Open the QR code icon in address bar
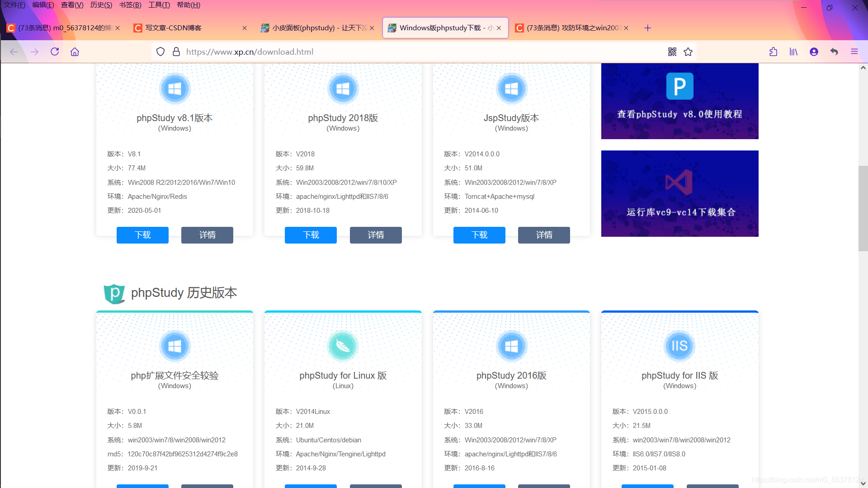Image resolution: width=868 pixels, height=488 pixels. [x=672, y=52]
